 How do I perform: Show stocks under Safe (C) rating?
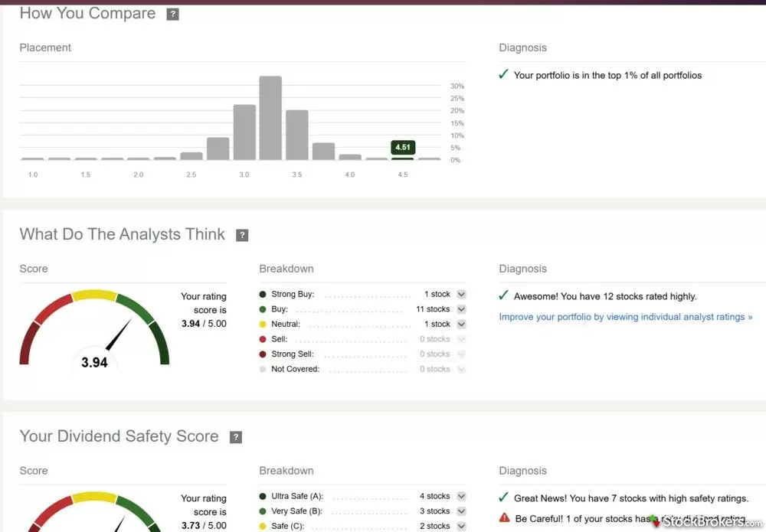click(x=461, y=526)
